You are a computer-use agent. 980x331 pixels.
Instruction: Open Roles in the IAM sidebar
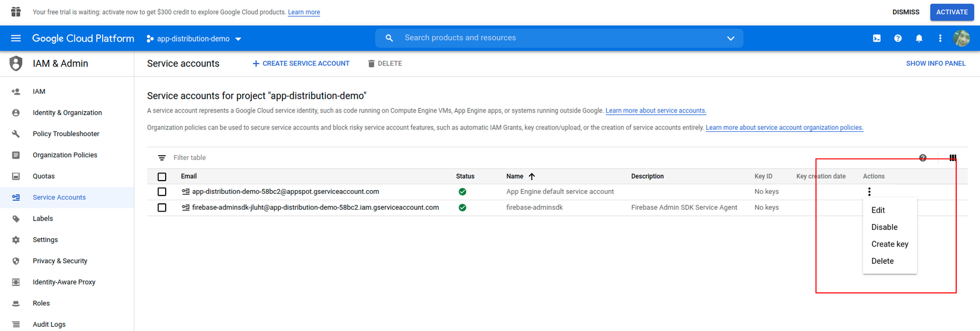(x=42, y=304)
